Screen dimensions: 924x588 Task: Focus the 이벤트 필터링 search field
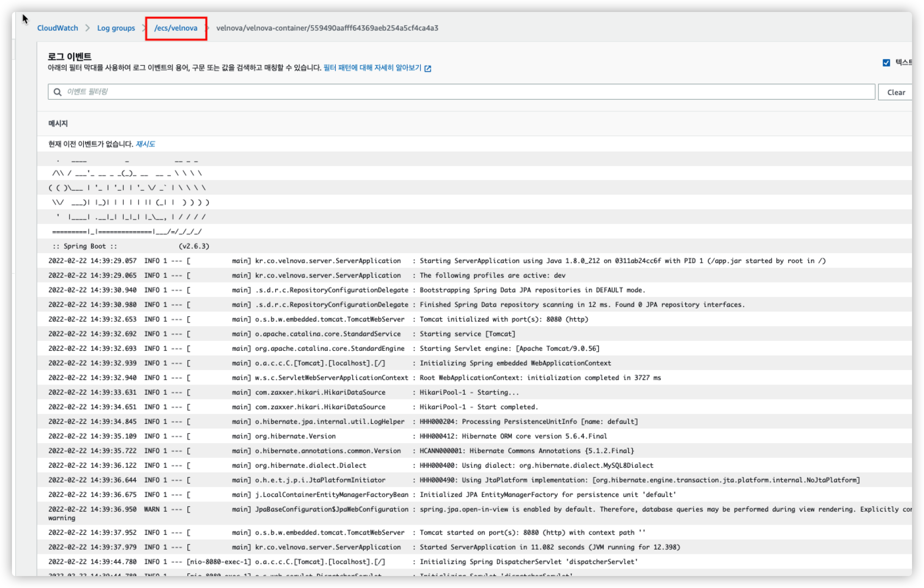click(460, 92)
